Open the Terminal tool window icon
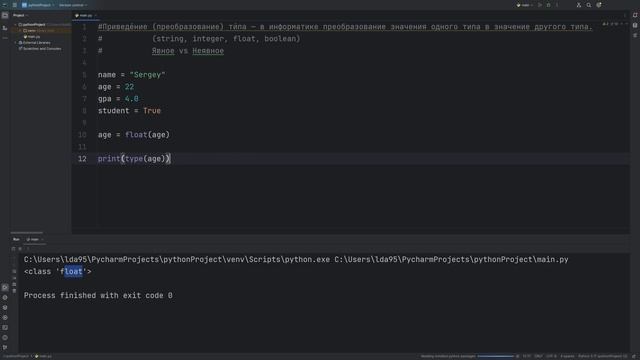Image resolution: width=640 pixels, height=360 pixels. click(x=5, y=327)
